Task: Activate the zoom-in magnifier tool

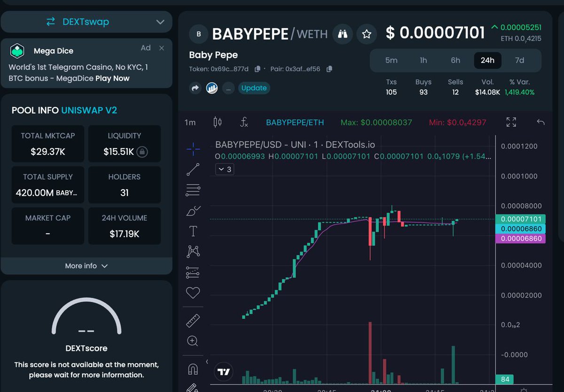Action: pos(193,341)
